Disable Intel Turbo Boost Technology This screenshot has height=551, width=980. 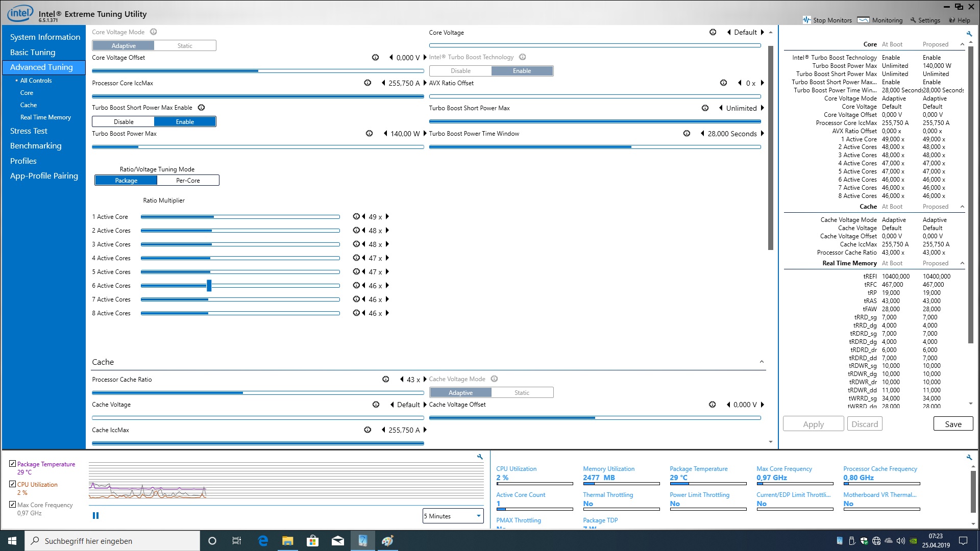click(460, 71)
